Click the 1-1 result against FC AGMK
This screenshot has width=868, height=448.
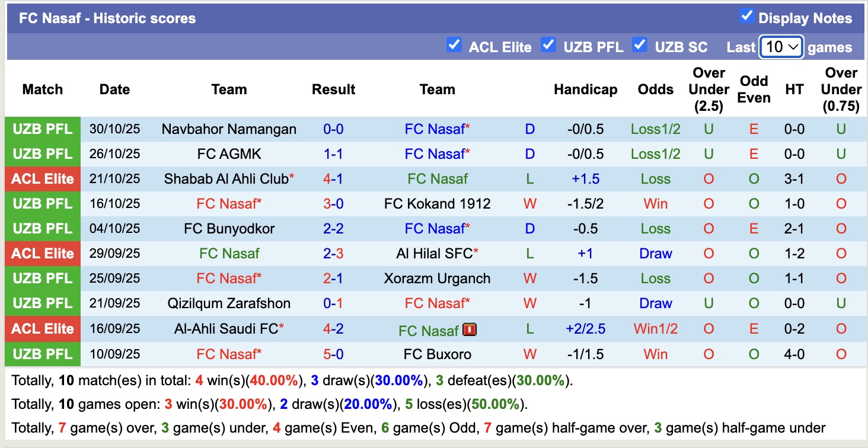(x=333, y=154)
